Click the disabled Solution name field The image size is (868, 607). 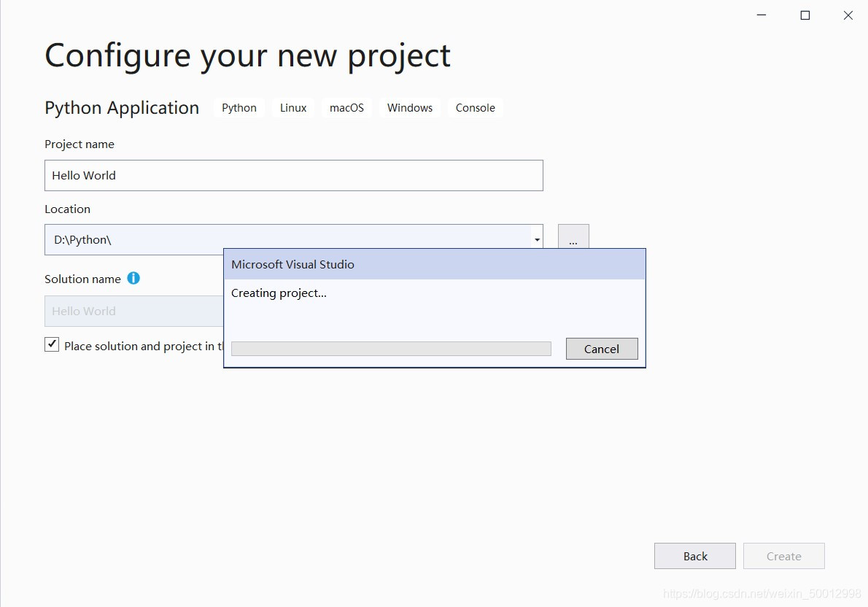coord(134,311)
